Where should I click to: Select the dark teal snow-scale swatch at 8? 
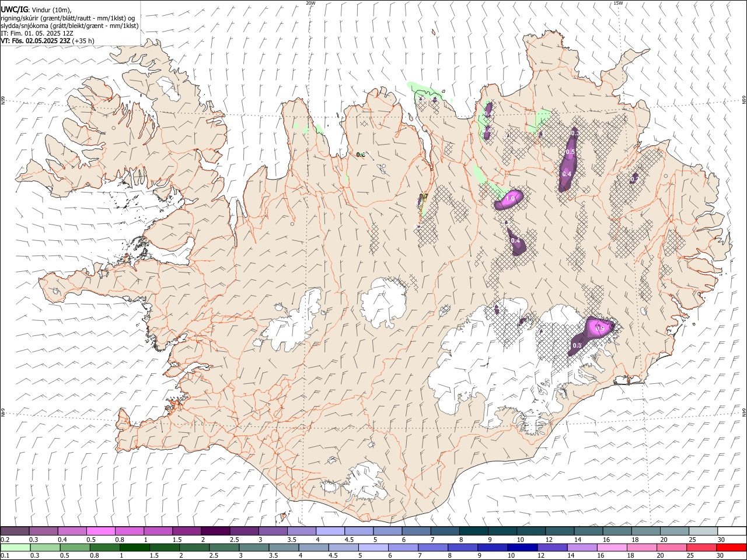(474, 531)
